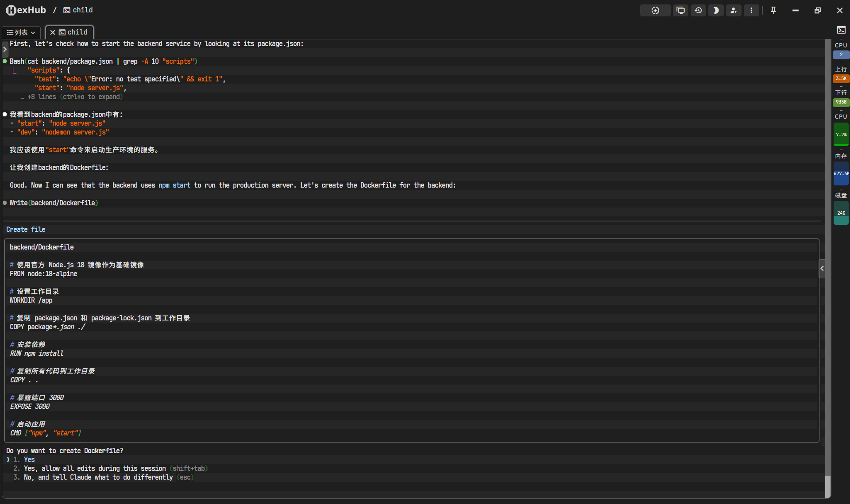This screenshot has height=504, width=850.
Task: Click the CPU 7.2% usage meter
Action: coord(841,135)
